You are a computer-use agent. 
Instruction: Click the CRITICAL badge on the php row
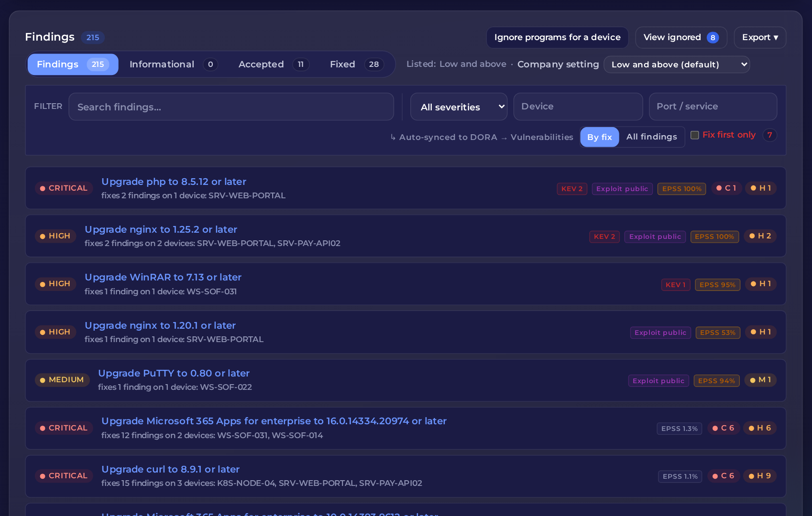coord(64,188)
